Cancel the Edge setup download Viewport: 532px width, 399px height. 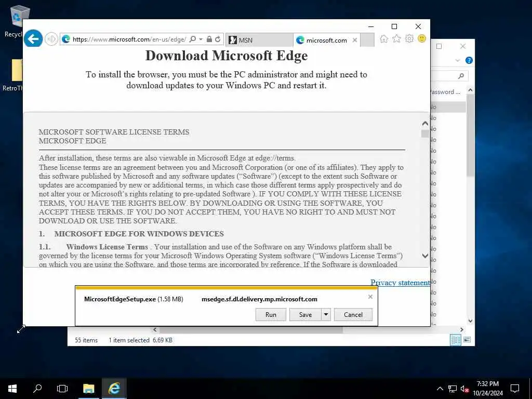pos(353,314)
